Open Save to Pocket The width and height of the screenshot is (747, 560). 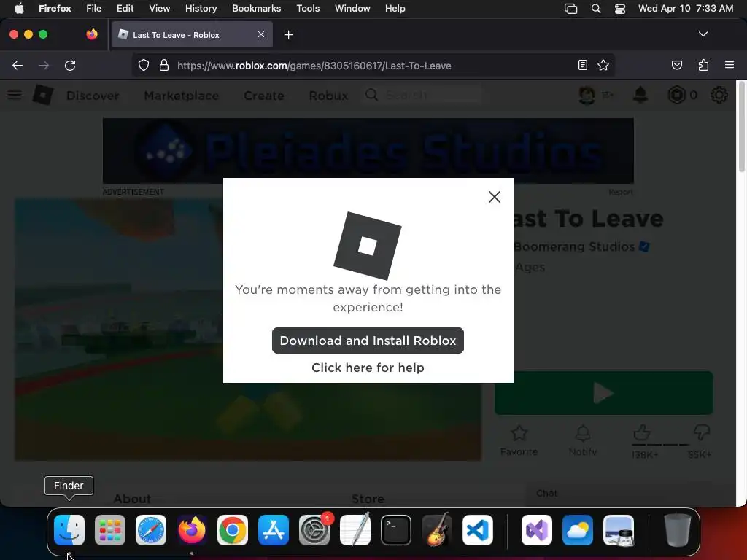(676, 65)
